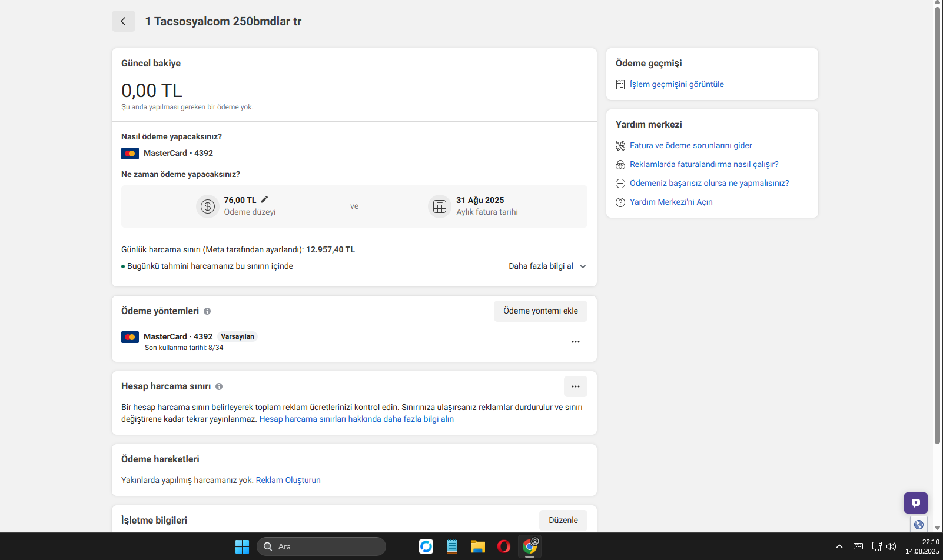Open Ödemeniz başarısız olursa ne yapmalısınız link
Screen dimensions: 943x560
(x=709, y=184)
